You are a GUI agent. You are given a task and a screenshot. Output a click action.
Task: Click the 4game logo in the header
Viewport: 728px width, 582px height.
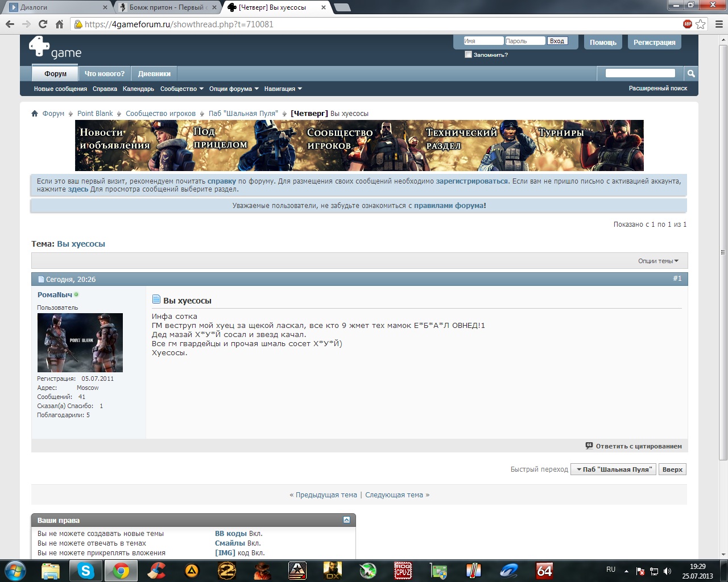coord(55,48)
